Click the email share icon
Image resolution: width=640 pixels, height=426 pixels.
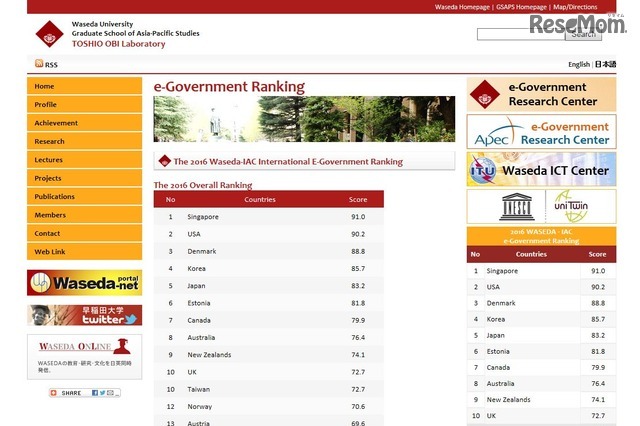(x=110, y=393)
